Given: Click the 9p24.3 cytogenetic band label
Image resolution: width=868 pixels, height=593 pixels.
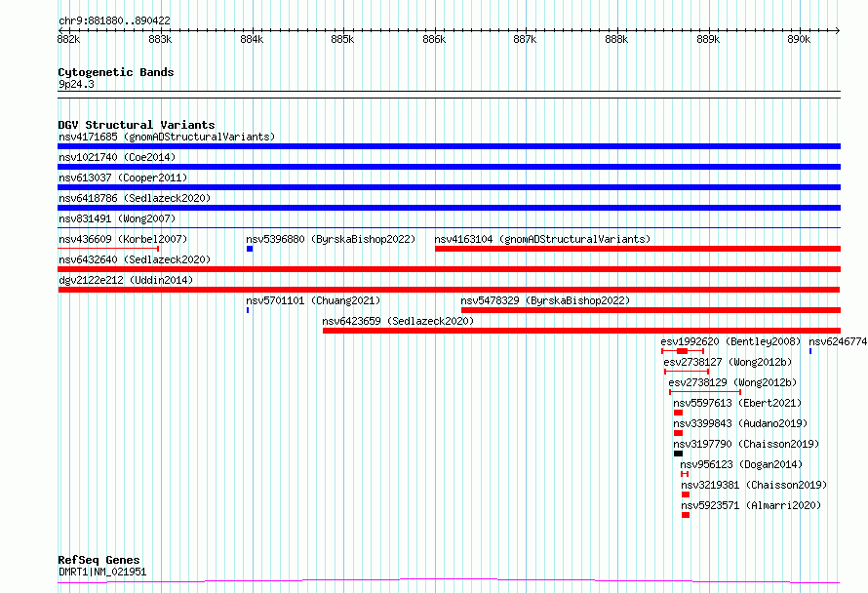Looking at the screenshot, I should tap(76, 84).
